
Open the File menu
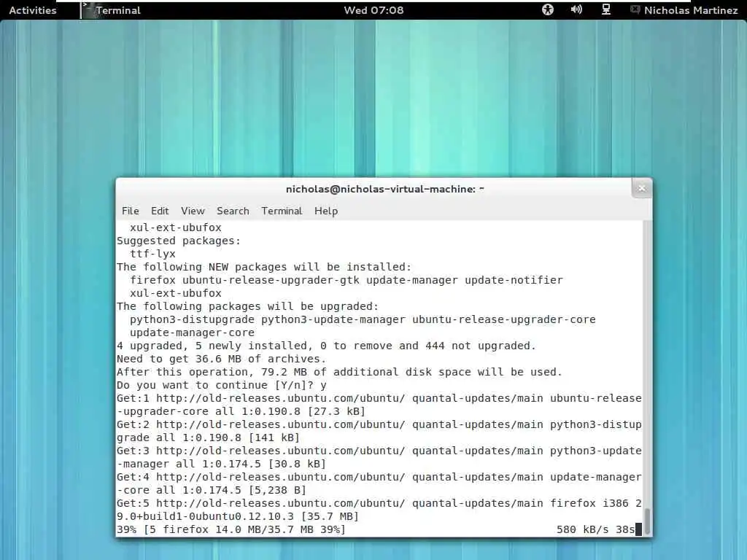(130, 211)
